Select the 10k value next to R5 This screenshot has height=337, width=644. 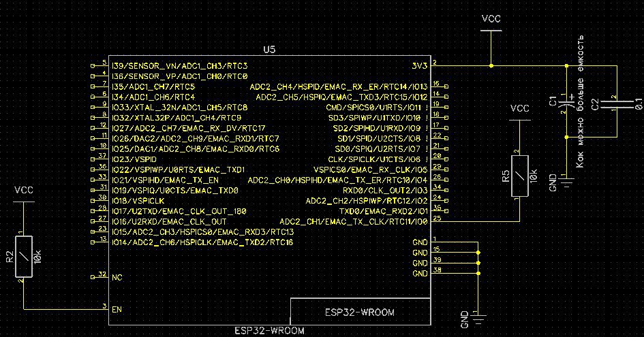[x=534, y=176]
